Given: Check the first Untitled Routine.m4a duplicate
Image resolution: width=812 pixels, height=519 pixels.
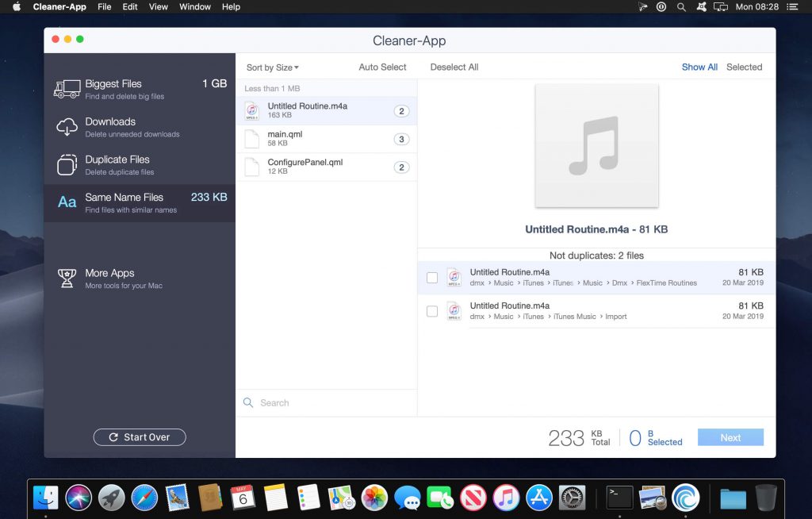Looking at the screenshot, I should point(432,278).
